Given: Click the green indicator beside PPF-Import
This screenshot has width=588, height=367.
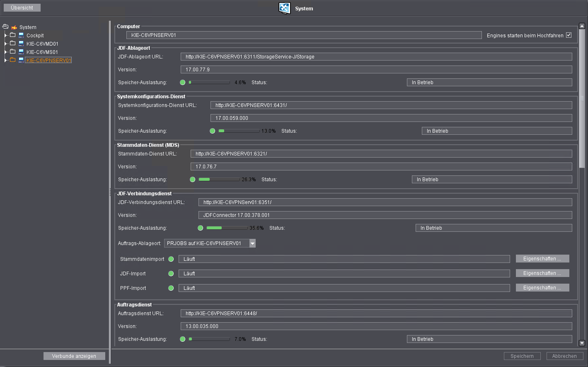Looking at the screenshot, I should [x=171, y=288].
